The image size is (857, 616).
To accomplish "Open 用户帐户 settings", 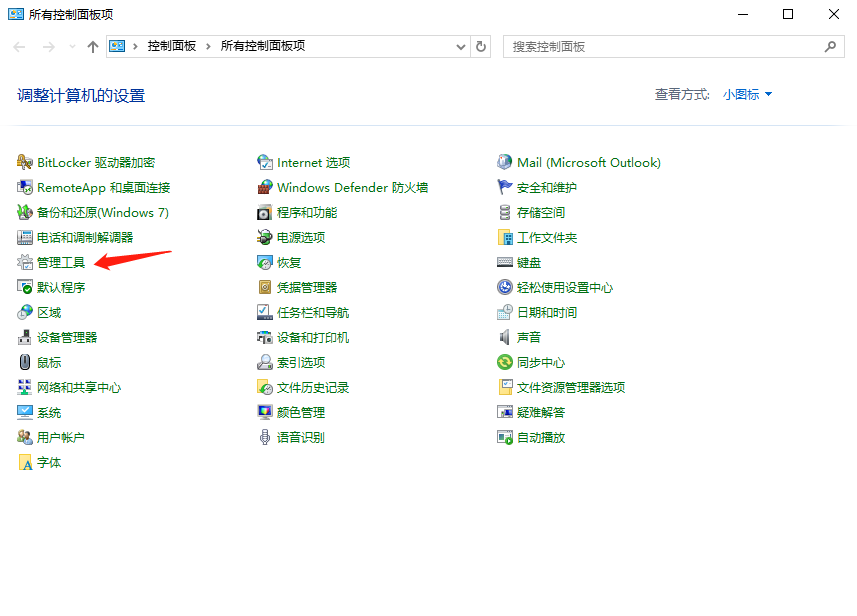I will [61, 437].
